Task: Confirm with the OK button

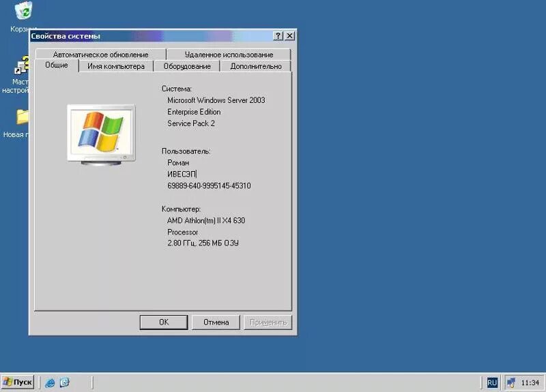Action: point(164,322)
